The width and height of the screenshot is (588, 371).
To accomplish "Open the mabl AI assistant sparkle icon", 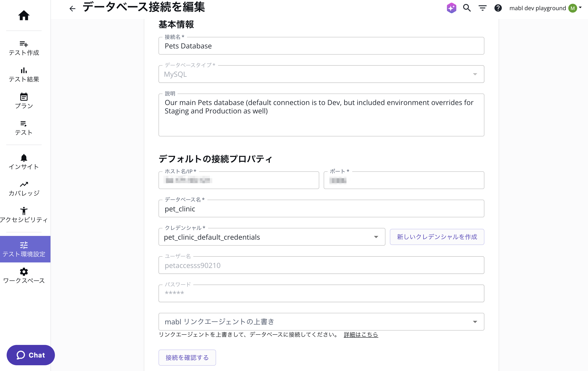I will (x=451, y=8).
